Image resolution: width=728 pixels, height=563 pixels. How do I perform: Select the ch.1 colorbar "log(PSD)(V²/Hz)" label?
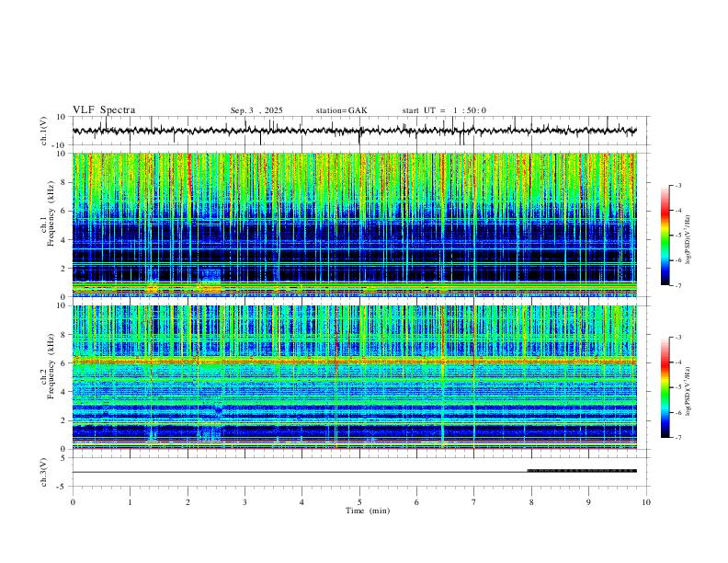coord(688,240)
